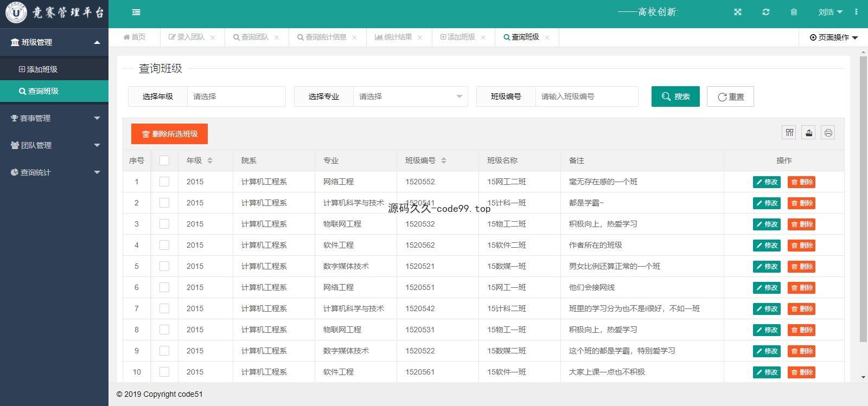868x406 pixels.
Task: Delete class 1520532 with 删除
Action: click(802, 224)
